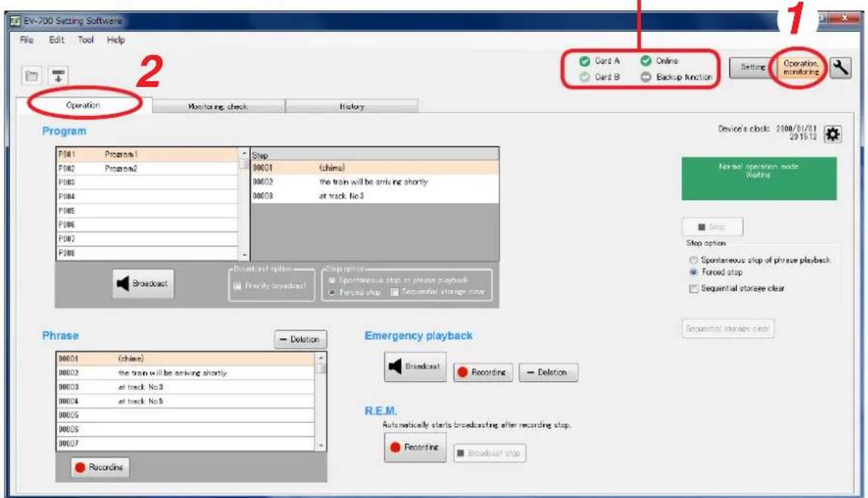868x498 pixels.
Task: Switch to the Monitoring check tab
Action: pyautogui.click(x=218, y=107)
